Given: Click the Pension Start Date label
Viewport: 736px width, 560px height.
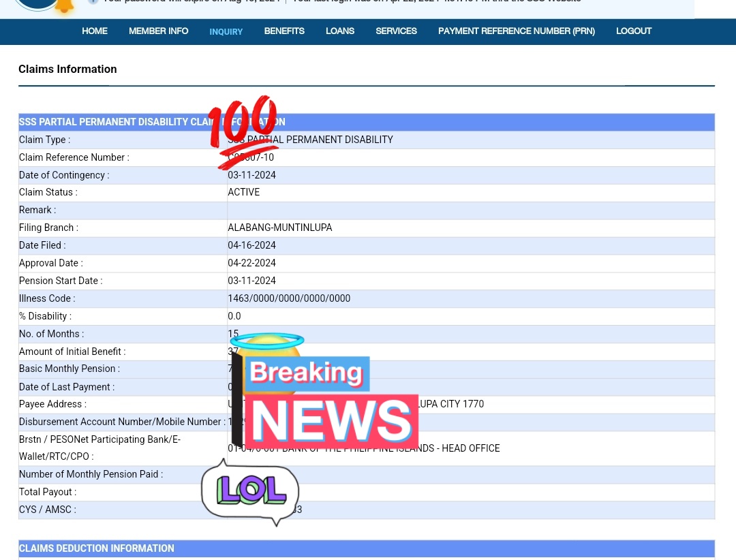Looking at the screenshot, I should tap(61, 281).
